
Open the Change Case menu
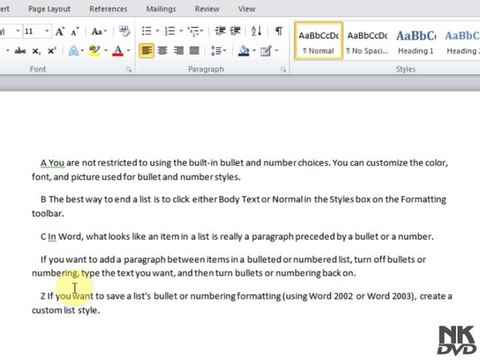(x=99, y=32)
